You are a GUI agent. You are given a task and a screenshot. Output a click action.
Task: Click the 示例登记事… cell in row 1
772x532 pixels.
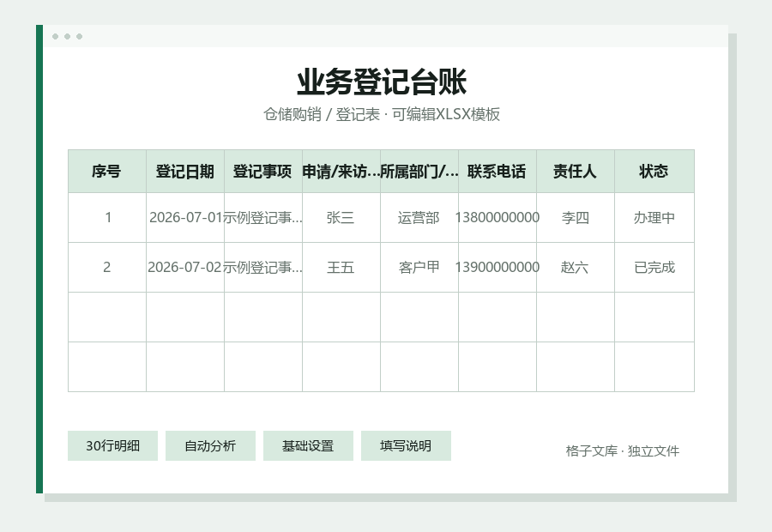[263, 217]
